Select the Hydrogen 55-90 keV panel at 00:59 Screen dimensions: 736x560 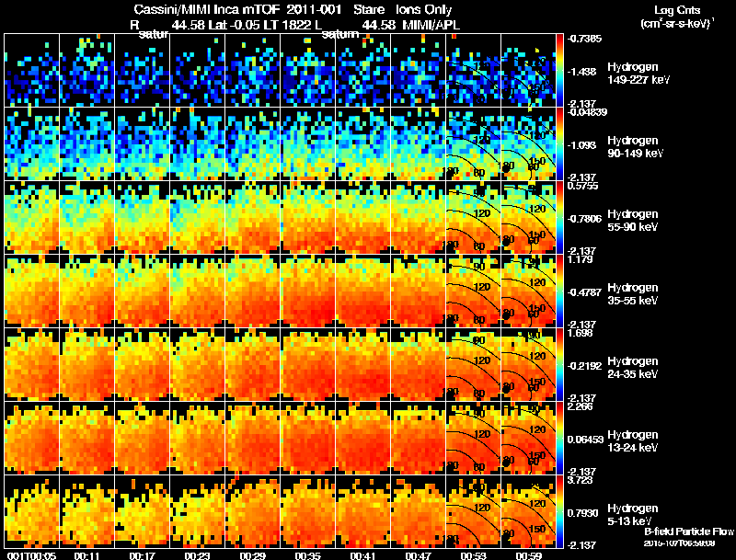click(x=528, y=218)
